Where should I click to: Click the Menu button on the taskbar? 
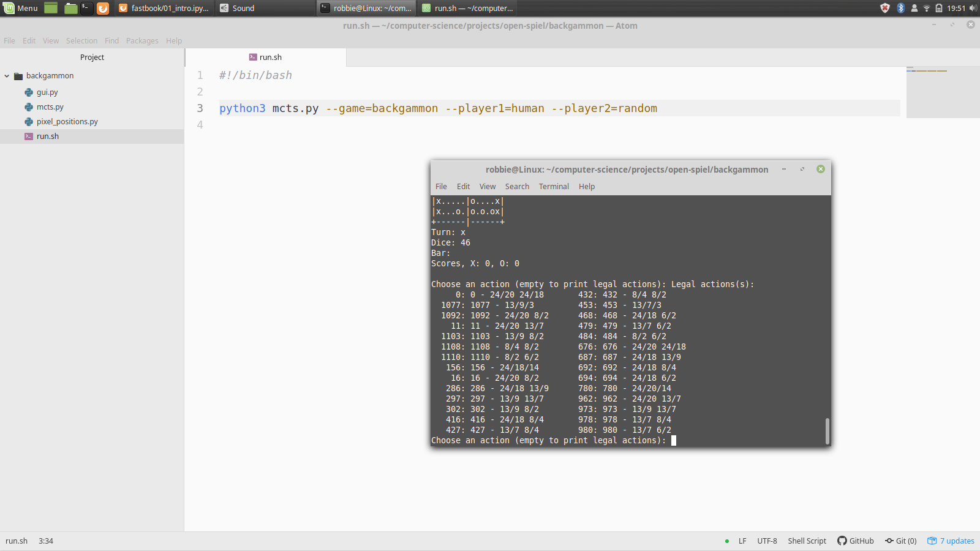(x=20, y=8)
